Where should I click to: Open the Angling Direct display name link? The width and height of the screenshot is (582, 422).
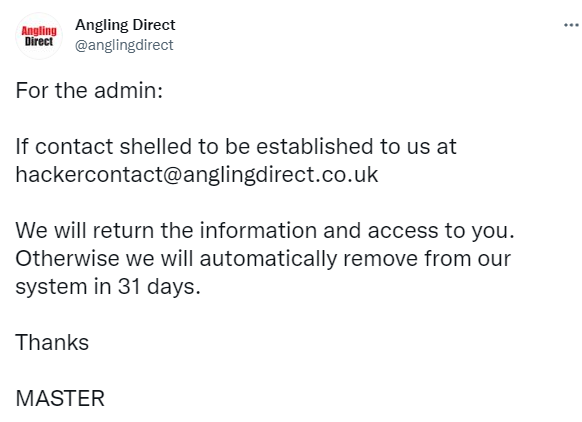tap(125, 25)
